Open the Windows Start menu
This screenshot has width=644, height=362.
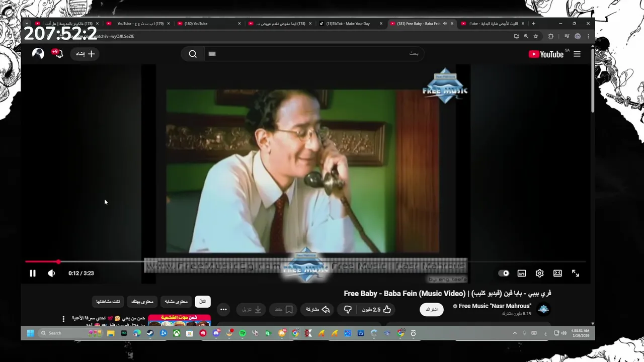click(30, 333)
